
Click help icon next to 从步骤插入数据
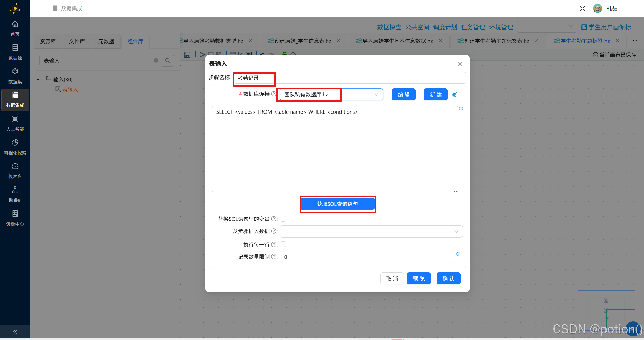point(274,231)
